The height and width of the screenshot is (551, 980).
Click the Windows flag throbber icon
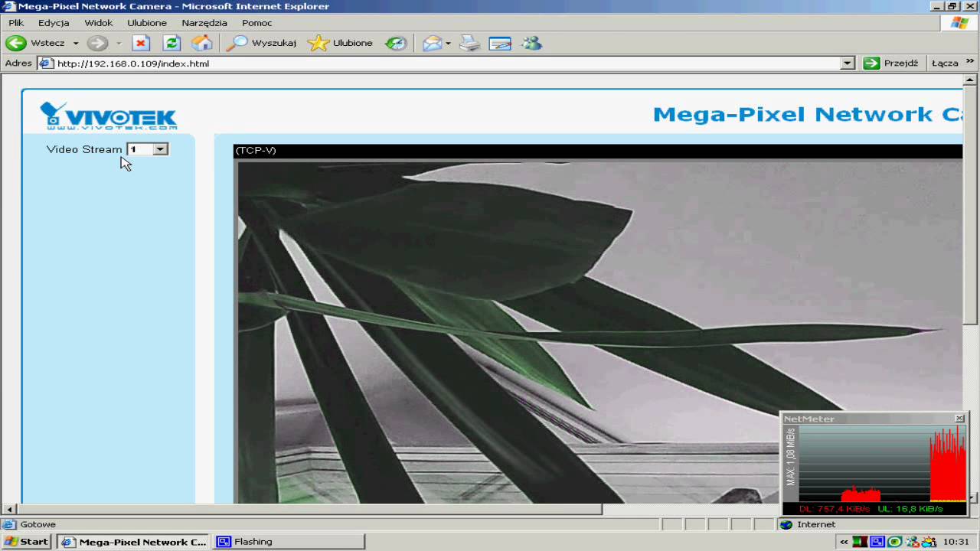click(x=960, y=23)
